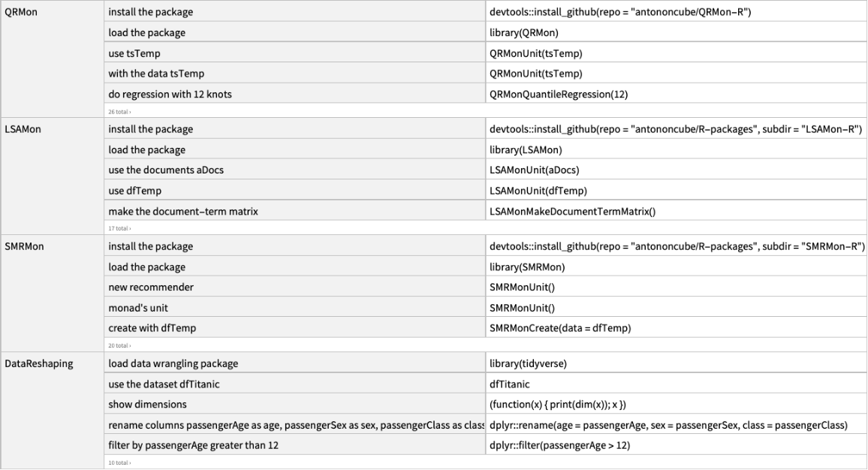868x470 pixels.
Task: Expand the "17 total" rows under LSAMon
Action: click(118, 227)
